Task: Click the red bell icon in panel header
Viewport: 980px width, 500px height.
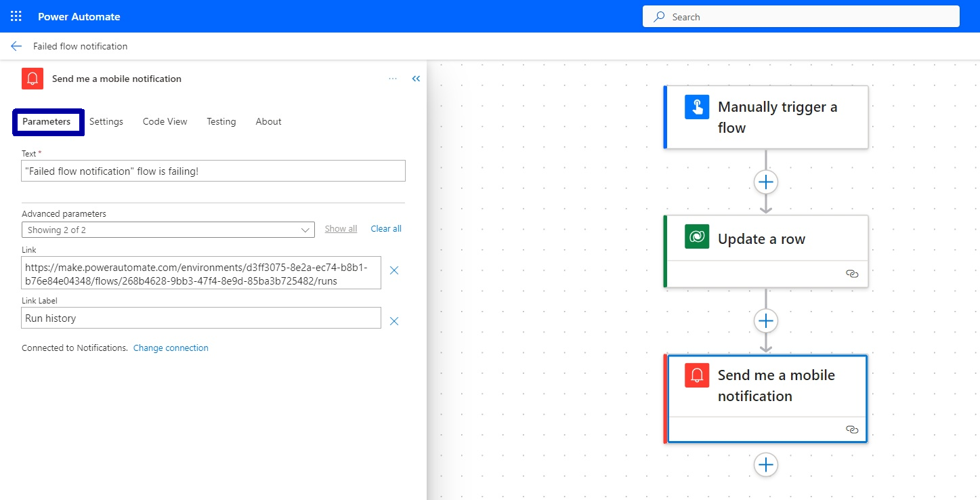Action: pos(33,79)
